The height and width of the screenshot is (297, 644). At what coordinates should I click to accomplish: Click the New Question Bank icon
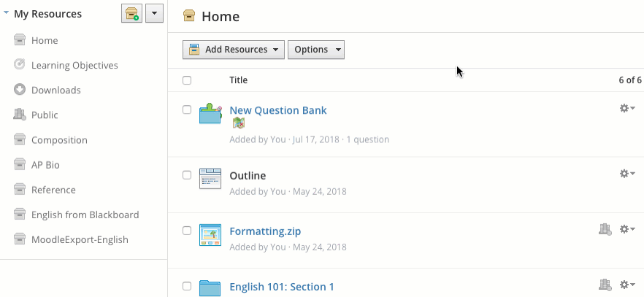(x=210, y=114)
